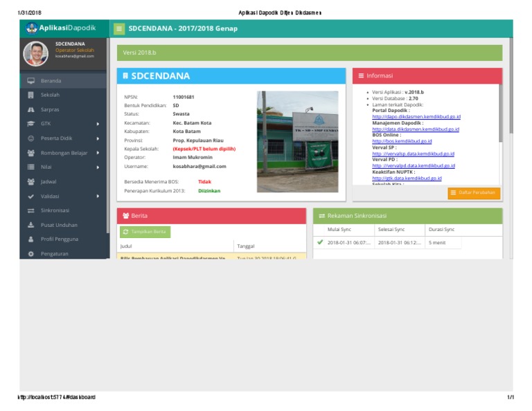Viewport: 532px width, 411px height.
Task: Click the Peserta Didik smiley icon
Action: [31, 138]
